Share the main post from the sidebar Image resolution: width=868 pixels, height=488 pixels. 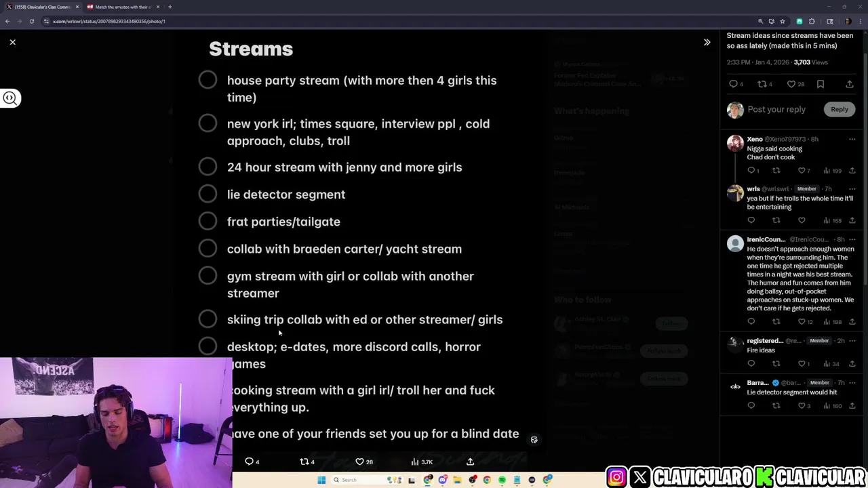click(x=850, y=84)
